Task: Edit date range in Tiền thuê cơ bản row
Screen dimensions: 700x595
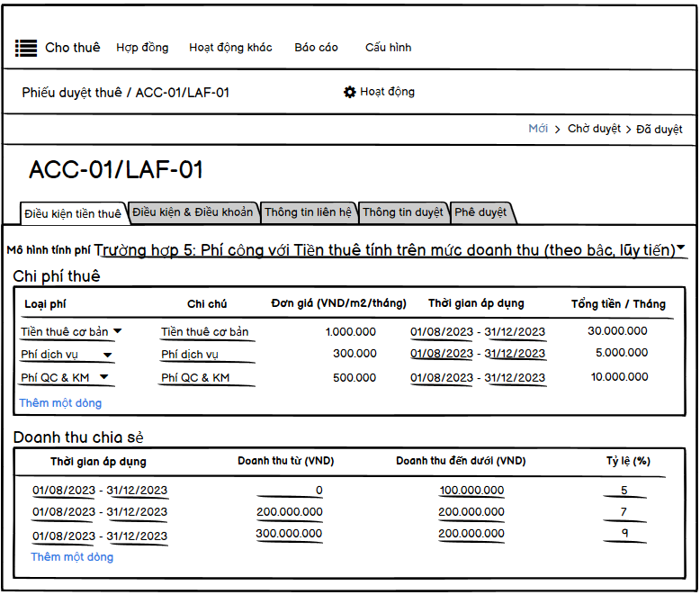Action: click(478, 332)
